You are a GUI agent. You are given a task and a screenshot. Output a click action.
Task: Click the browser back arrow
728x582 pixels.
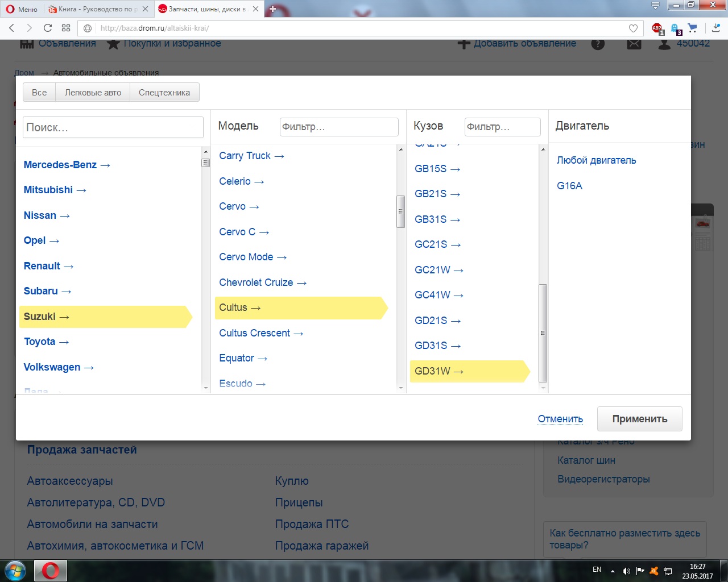click(12, 28)
